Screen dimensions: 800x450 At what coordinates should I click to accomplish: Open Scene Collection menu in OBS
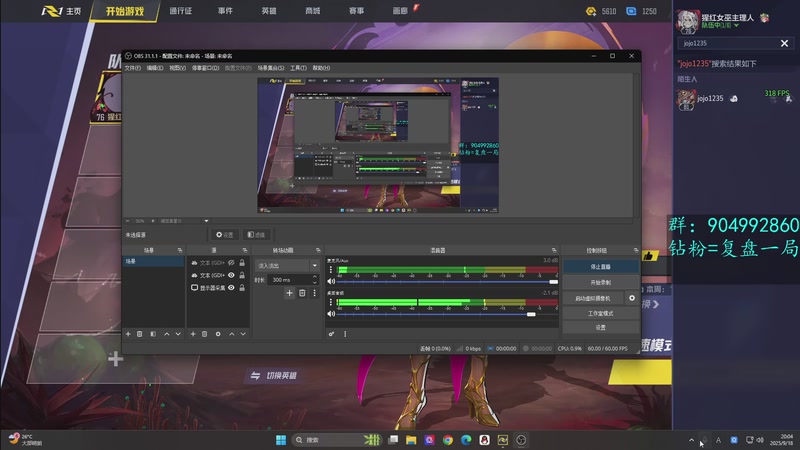270,68
